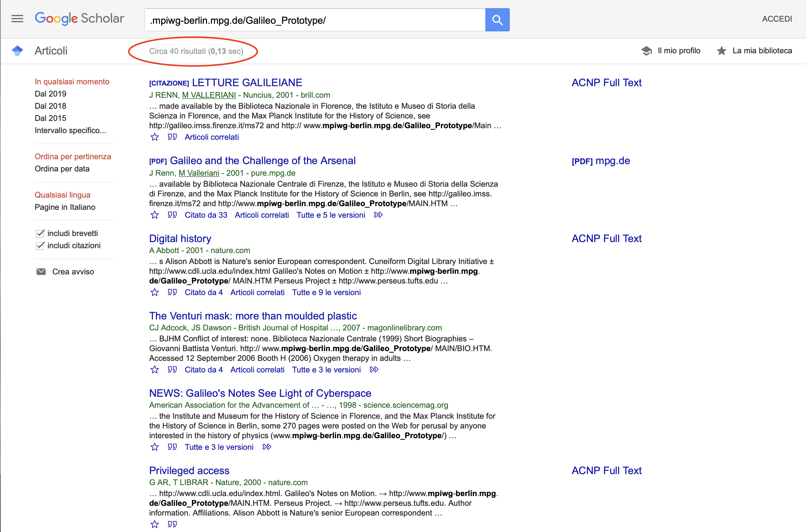
Task: Open the Digital history article
Action: point(180,238)
